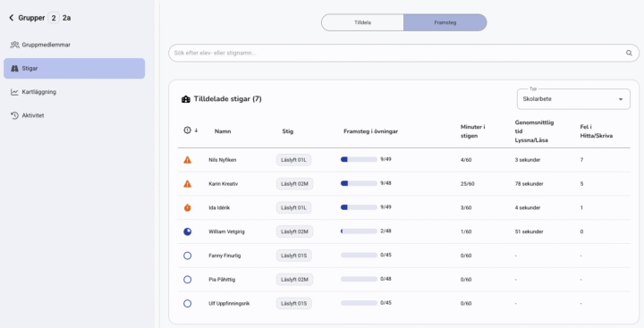The image size is (644, 328).
Task: Select the name Fanny Finurlig
Action: click(225, 256)
